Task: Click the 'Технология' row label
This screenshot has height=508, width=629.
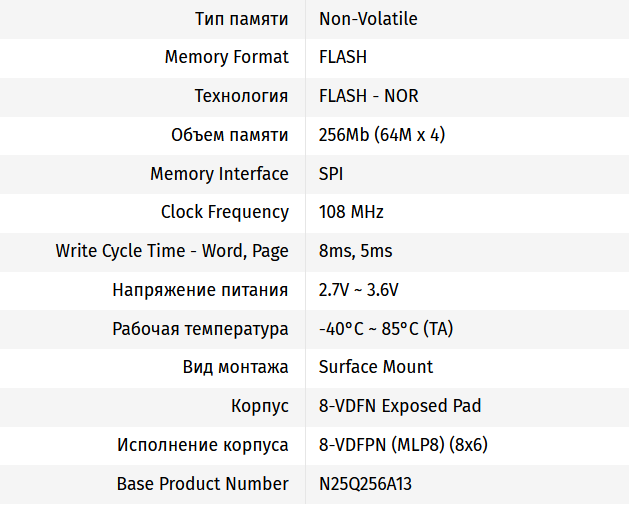Action: tap(241, 96)
